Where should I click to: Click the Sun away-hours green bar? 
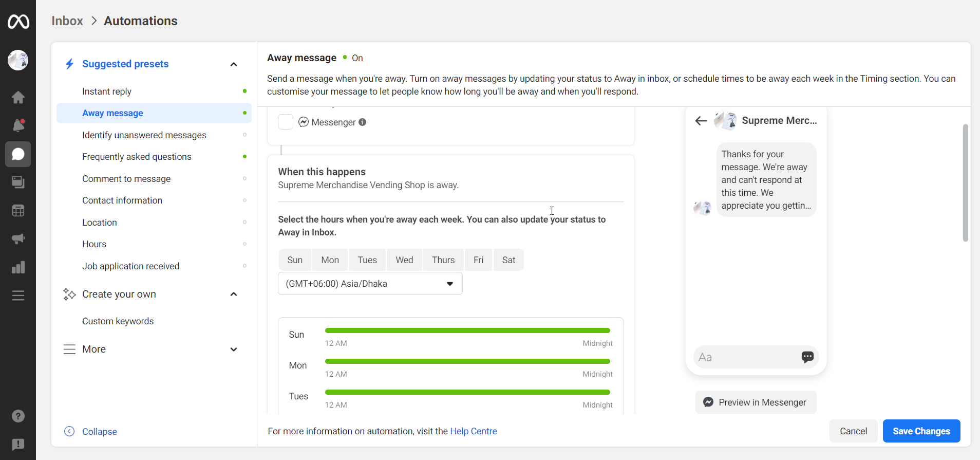point(467,330)
